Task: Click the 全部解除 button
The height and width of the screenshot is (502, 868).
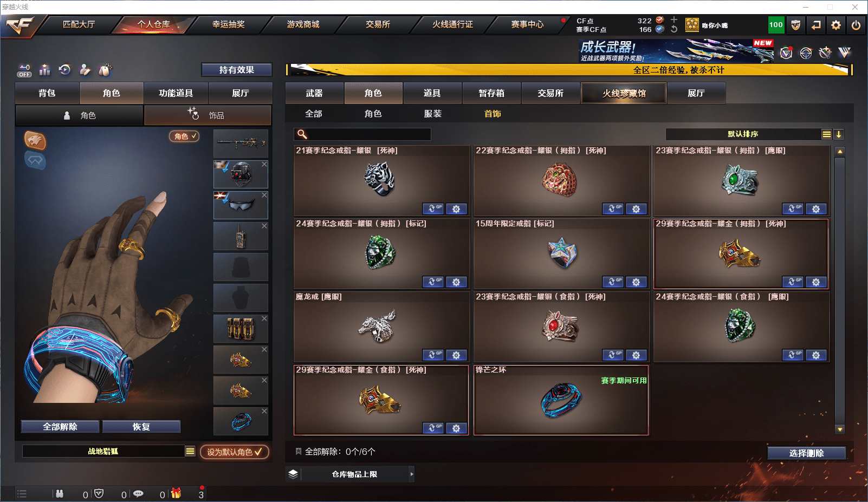Action: [60, 427]
